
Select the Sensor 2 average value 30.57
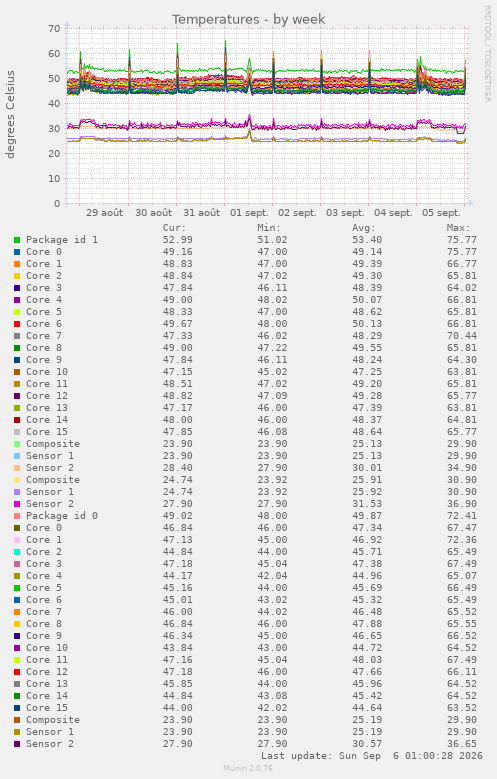coord(367,744)
